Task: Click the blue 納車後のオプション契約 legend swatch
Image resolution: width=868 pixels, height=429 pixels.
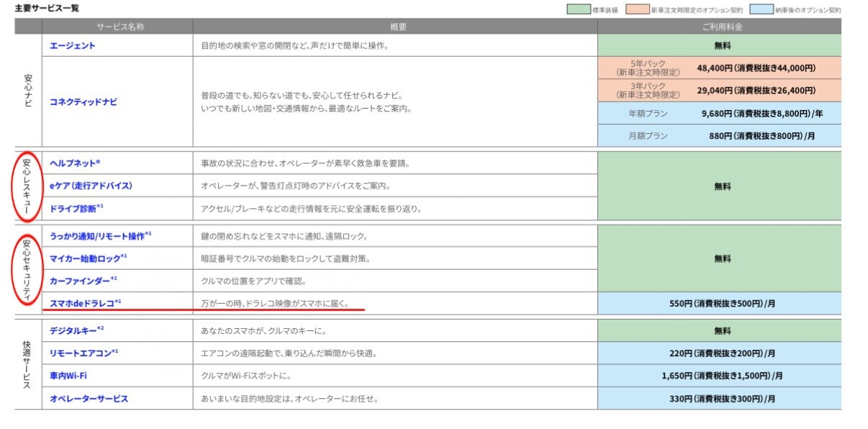Action: (x=761, y=10)
